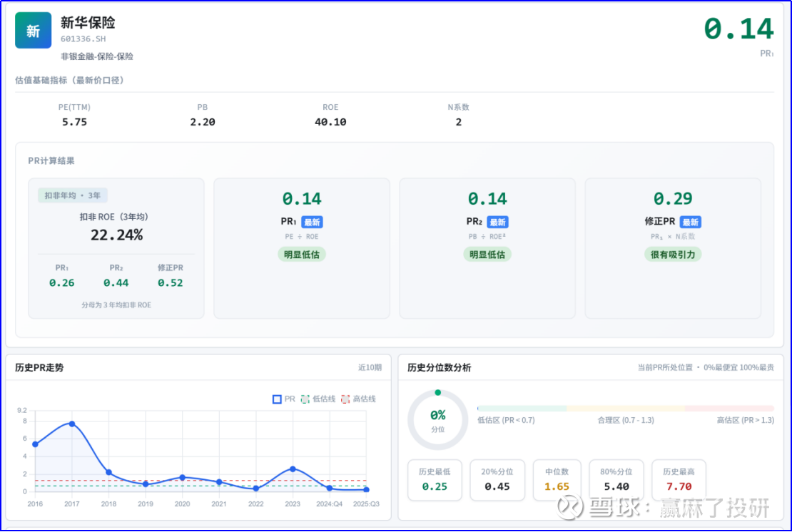The height and width of the screenshot is (532, 792).
Task: Click the 非银金融-保险-保险 industry label
Action: coord(97,56)
